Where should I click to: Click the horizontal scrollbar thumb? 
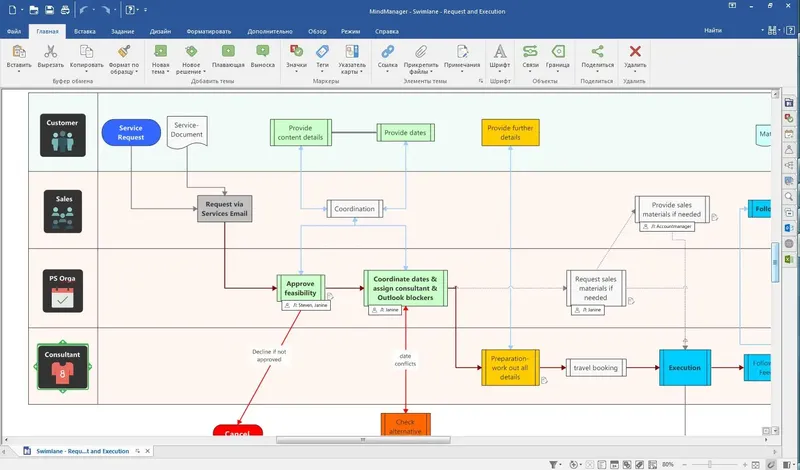[363, 440]
